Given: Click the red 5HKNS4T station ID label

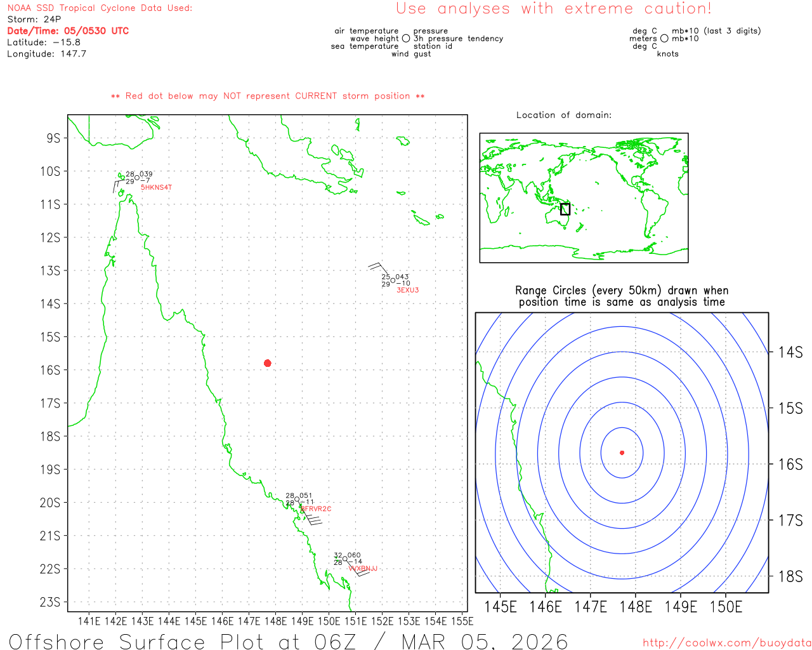Looking at the screenshot, I should [156, 188].
